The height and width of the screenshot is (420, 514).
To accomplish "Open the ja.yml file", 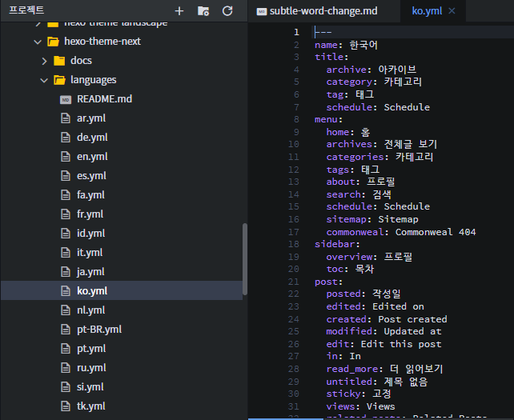I will point(91,272).
